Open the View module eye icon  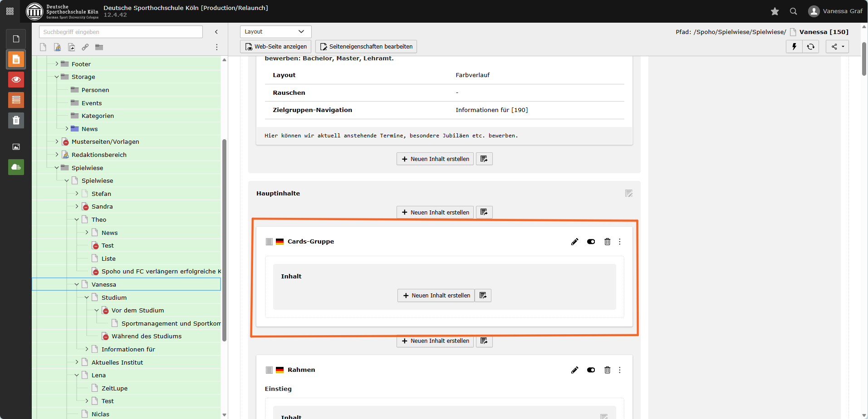(16, 80)
